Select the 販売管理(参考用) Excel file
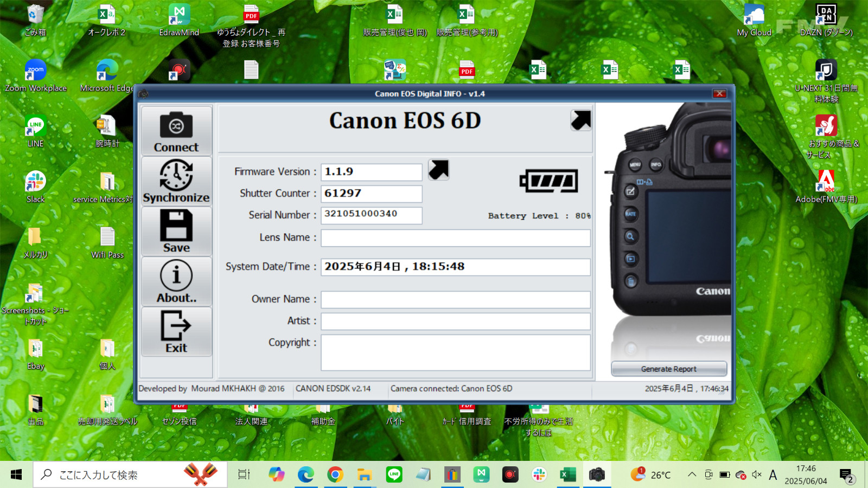 click(x=467, y=21)
